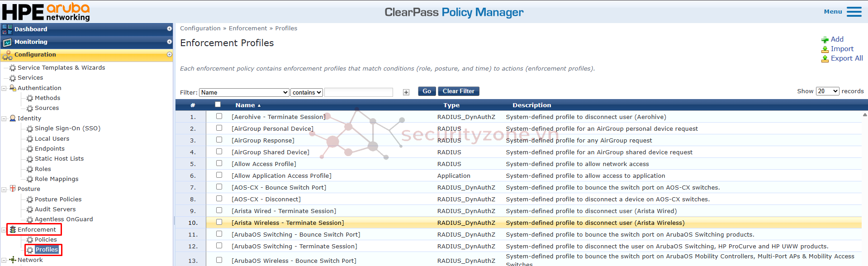
Task: Check the AirGroup Personal Device row checkbox
Action: [x=219, y=128]
